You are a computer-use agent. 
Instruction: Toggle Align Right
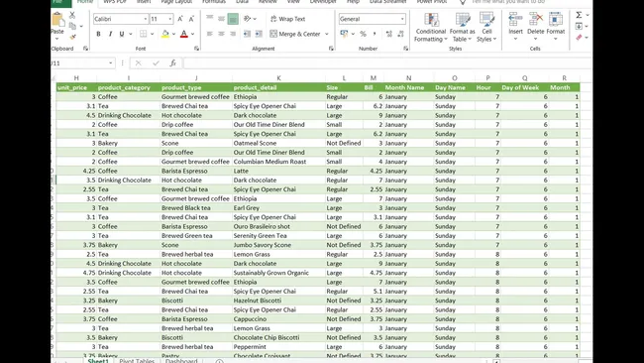233,34
